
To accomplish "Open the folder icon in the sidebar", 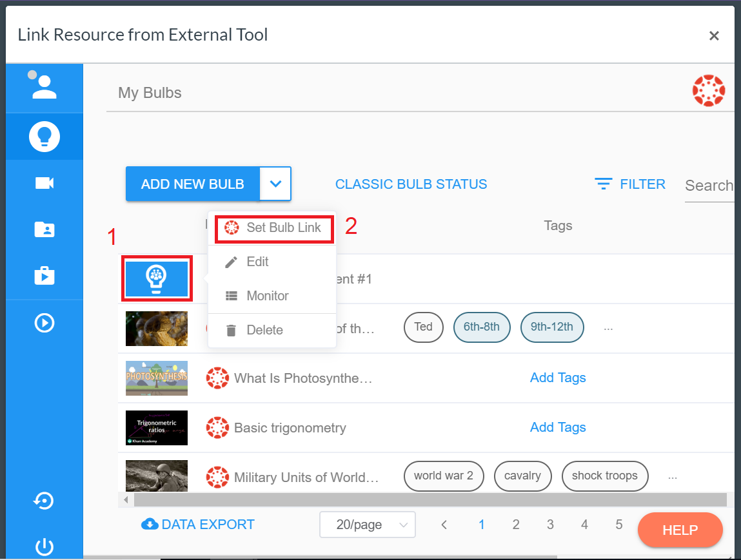I will pyautogui.click(x=44, y=229).
